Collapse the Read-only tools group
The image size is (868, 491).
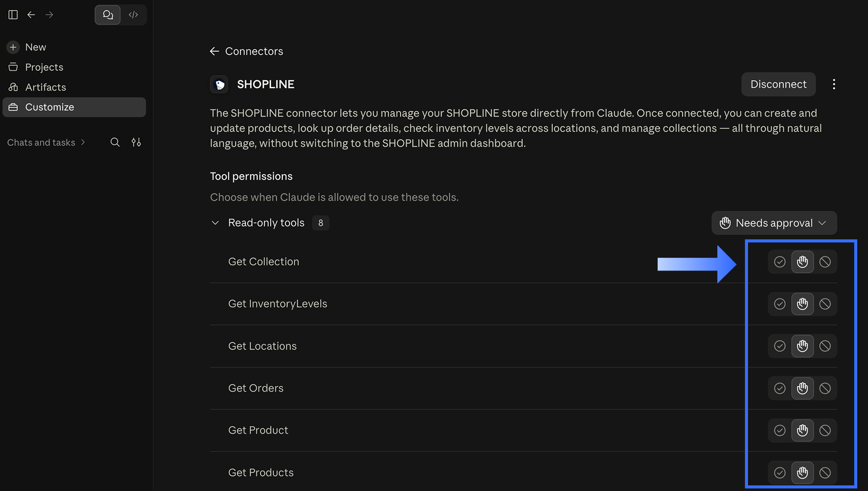pos(215,223)
